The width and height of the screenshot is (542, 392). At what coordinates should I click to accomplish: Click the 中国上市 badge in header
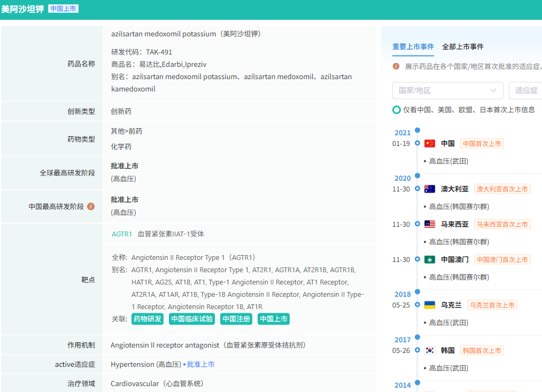point(63,9)
